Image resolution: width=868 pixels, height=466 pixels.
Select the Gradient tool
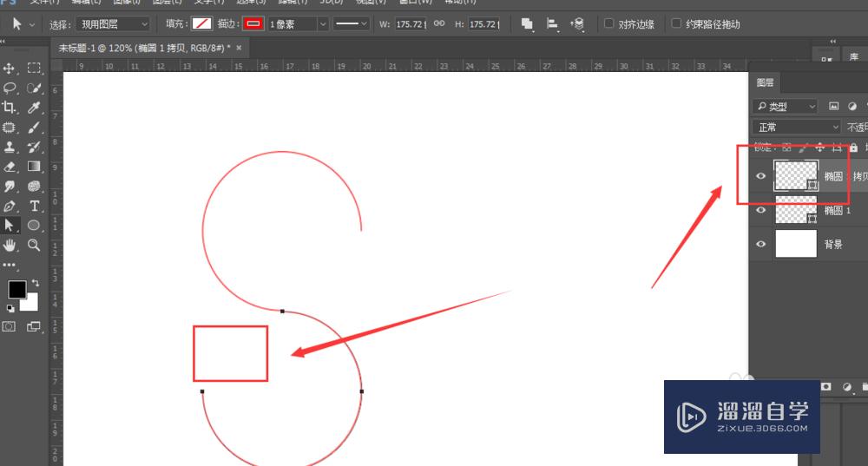[35, 167]
